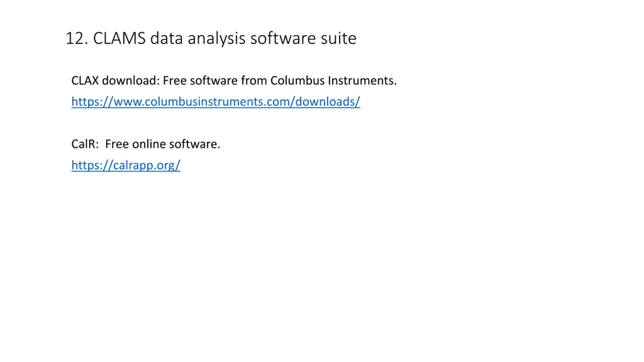Click the word "CLAX" in the body text
Image resolution: width=644 pixels, height=362 pixels.
click(x=85, y=81)
